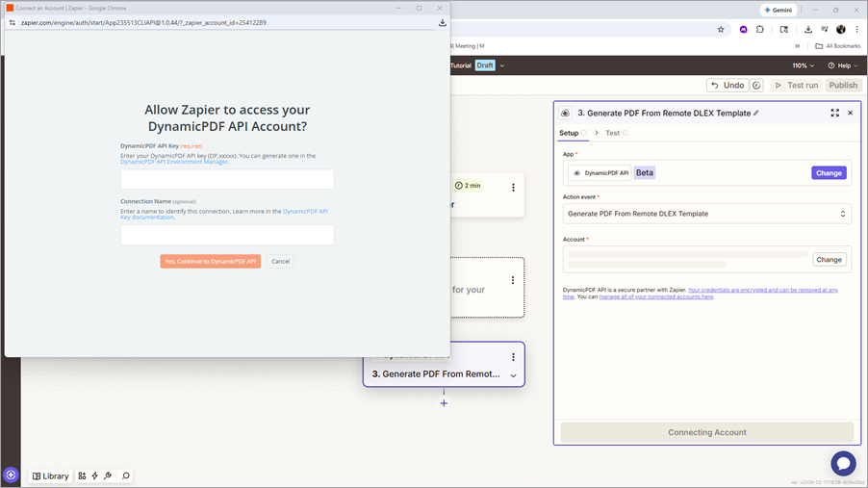
Task: Switch to the Test tab
Action: [612, 133]
